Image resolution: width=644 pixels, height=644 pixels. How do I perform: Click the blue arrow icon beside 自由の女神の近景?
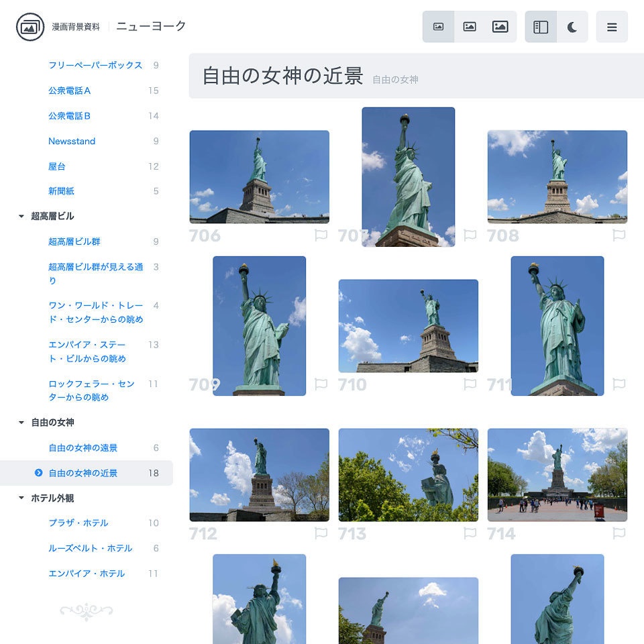coord(40,473)
